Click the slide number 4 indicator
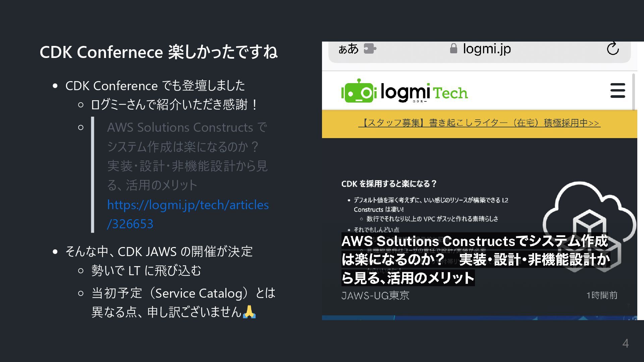This screenshot has height=362, width=644. [625, 343]
